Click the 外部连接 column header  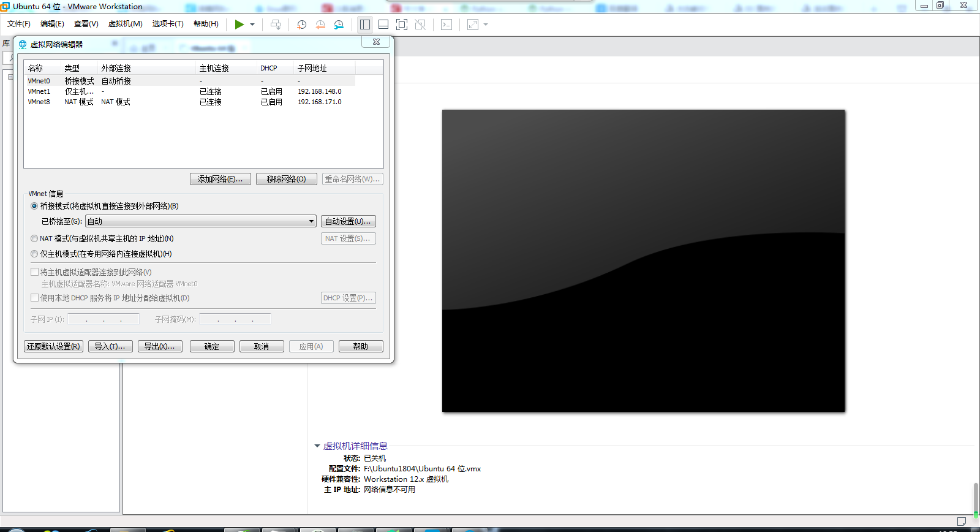147,68
